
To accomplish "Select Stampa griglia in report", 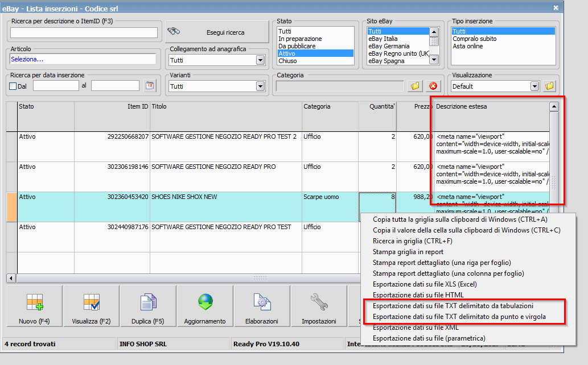I will (x=408, y=252).
